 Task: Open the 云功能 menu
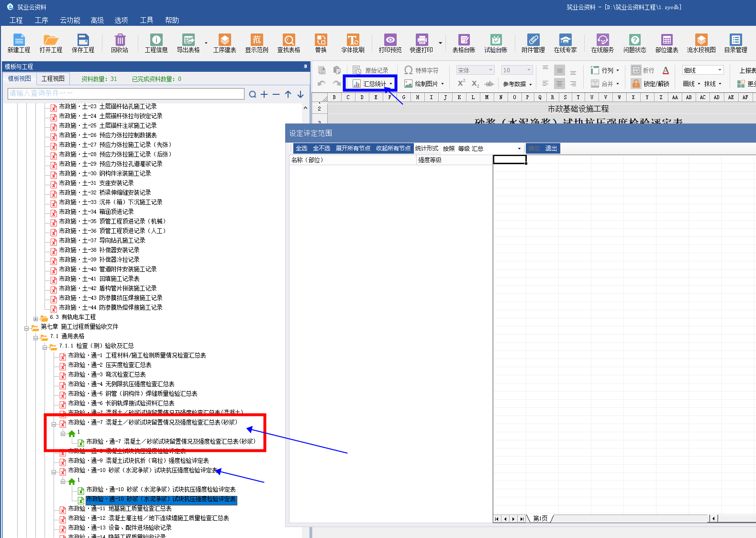tap(70, 20)
